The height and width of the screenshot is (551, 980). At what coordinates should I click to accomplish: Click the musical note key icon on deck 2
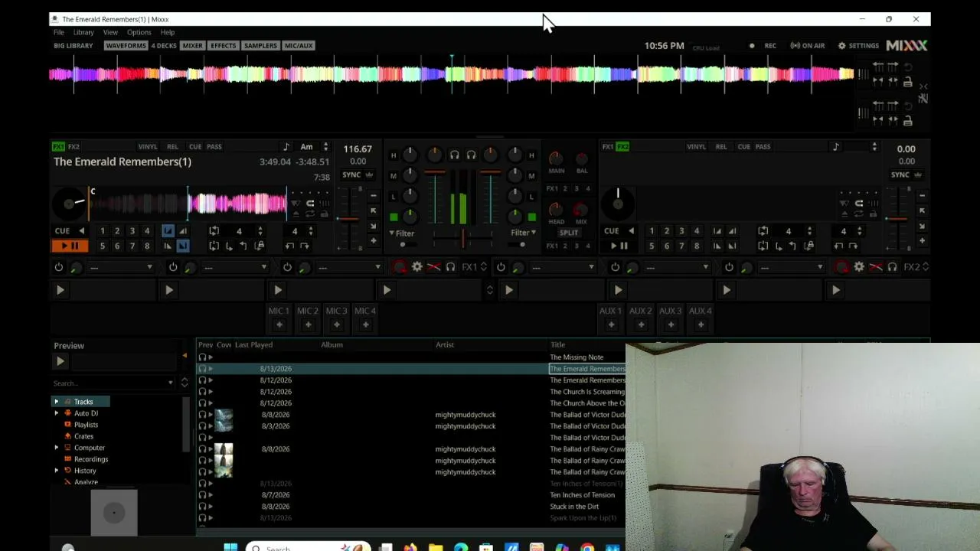(836, 146)
